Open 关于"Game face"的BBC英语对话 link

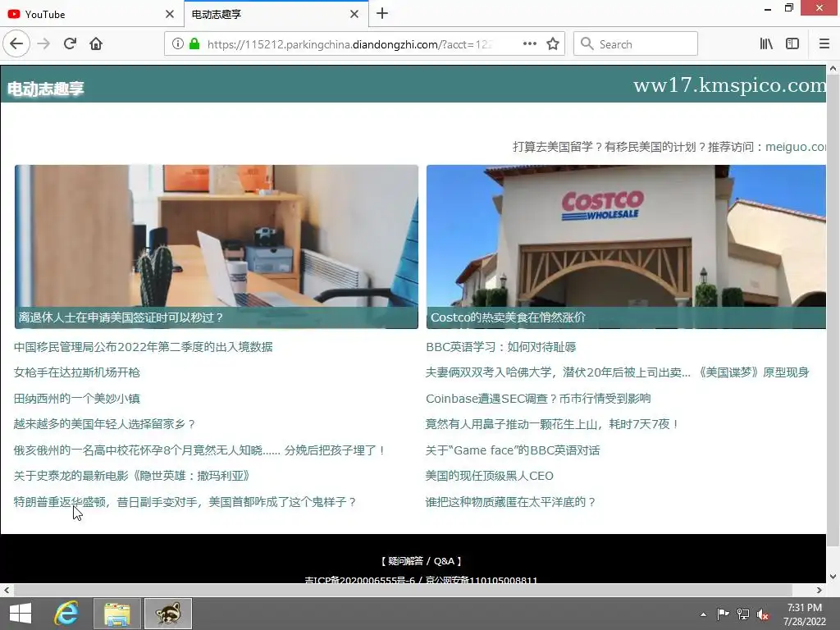tap(513, 450)
